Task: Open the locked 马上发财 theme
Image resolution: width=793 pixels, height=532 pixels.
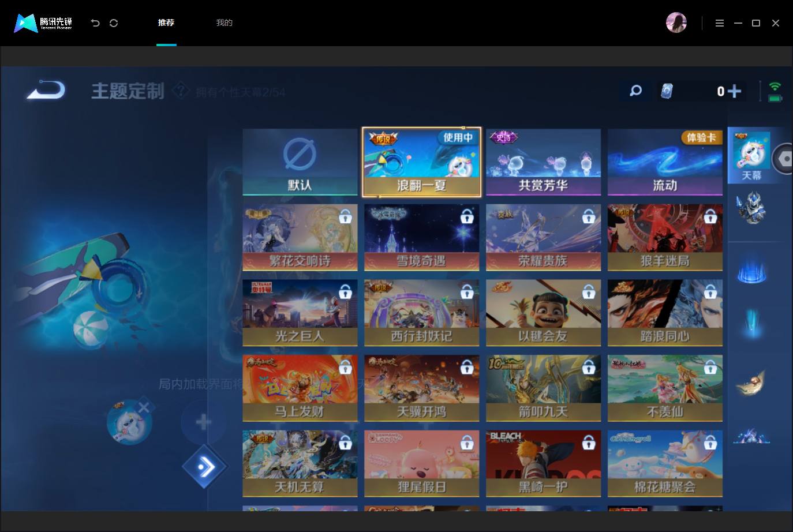Action: click(x=300, y=388)
